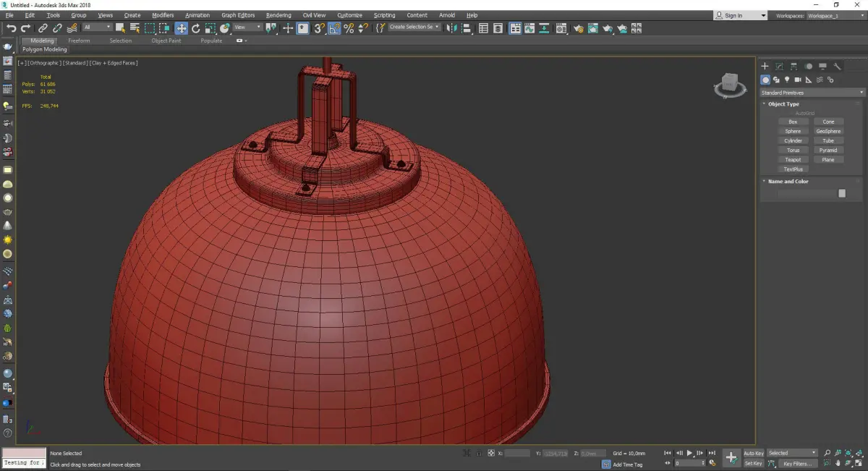The width and height of the screenshot is (868, 471).
Task: Open the Modifiers menu
Action: tap(163, 15)
